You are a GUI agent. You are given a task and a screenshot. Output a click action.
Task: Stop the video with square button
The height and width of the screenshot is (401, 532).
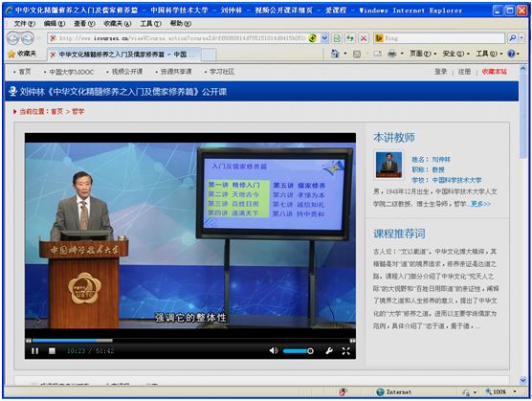coord(52,351)
